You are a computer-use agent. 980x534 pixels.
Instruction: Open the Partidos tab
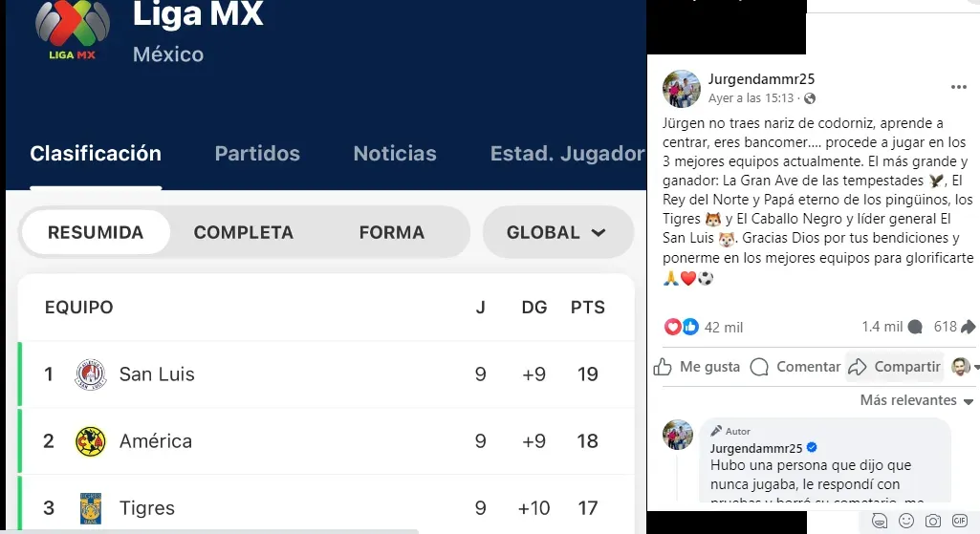pyautogui.click(x=257, y=154)
